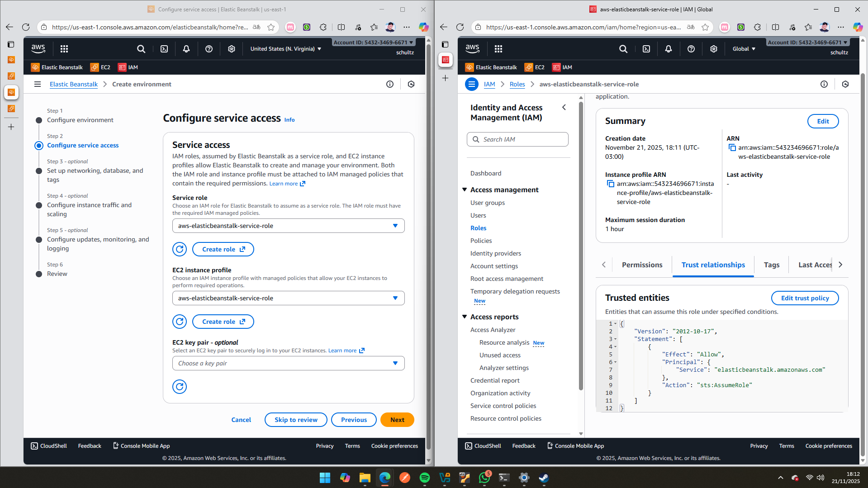Click address bar in IAM browser window

tap(583, 27)
